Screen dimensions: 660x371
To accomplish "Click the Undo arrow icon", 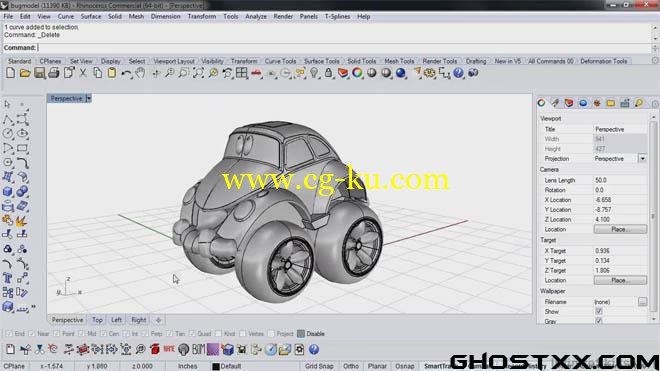I will coord(126,73).
